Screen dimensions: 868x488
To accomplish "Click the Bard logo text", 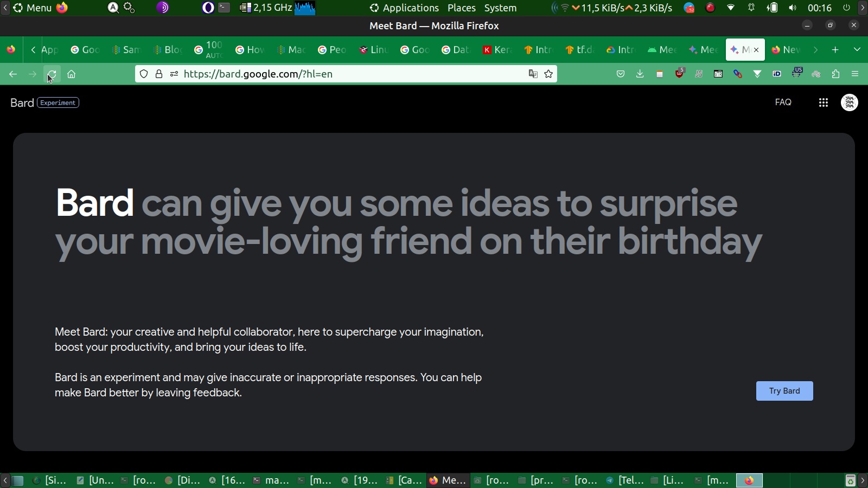I will coord(22,103).
